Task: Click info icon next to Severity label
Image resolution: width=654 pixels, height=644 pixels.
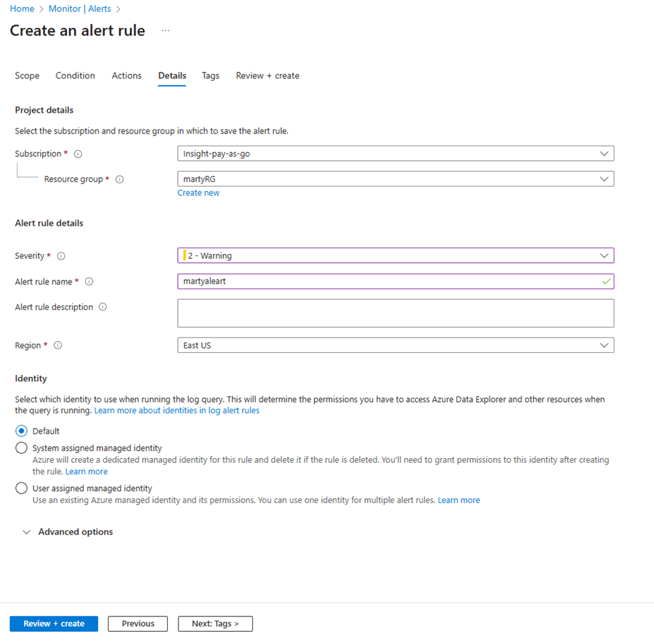Action: pyautogui.click(x=61, y=256)
